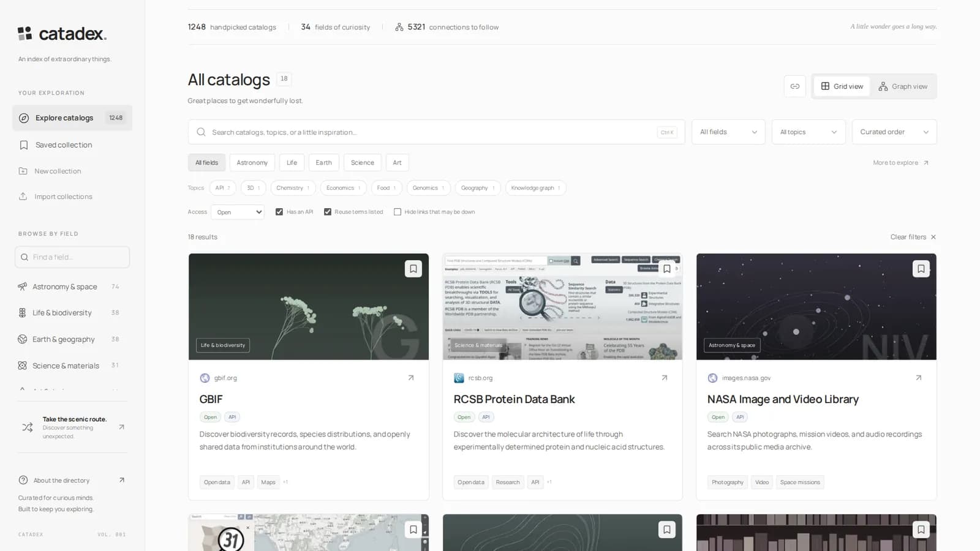Open Saved collection in sidebar
The height and width of the screenshot is (551, 980).
(x=72, y=145)
